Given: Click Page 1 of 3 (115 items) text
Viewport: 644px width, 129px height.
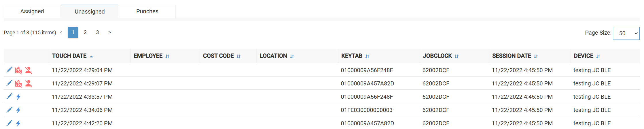Looking at the screenshot, I should pyautogui.click(x=30, y=33).
